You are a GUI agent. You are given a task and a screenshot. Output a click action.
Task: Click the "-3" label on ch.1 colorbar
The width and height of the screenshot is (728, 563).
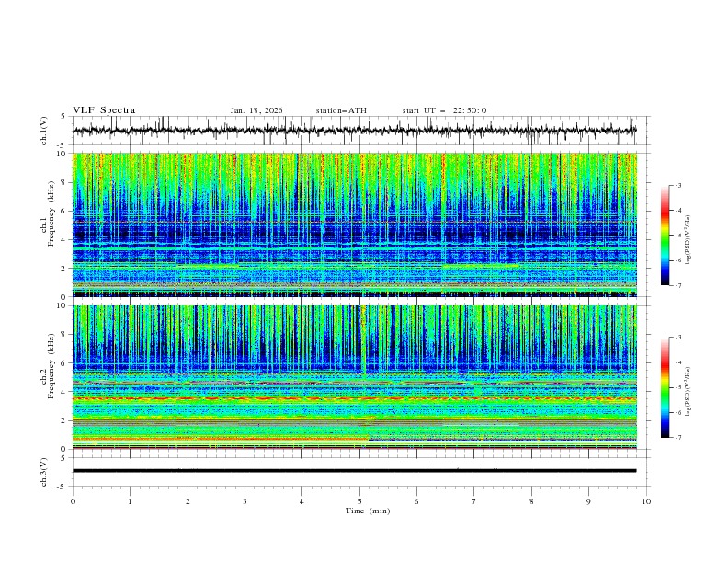678,185
